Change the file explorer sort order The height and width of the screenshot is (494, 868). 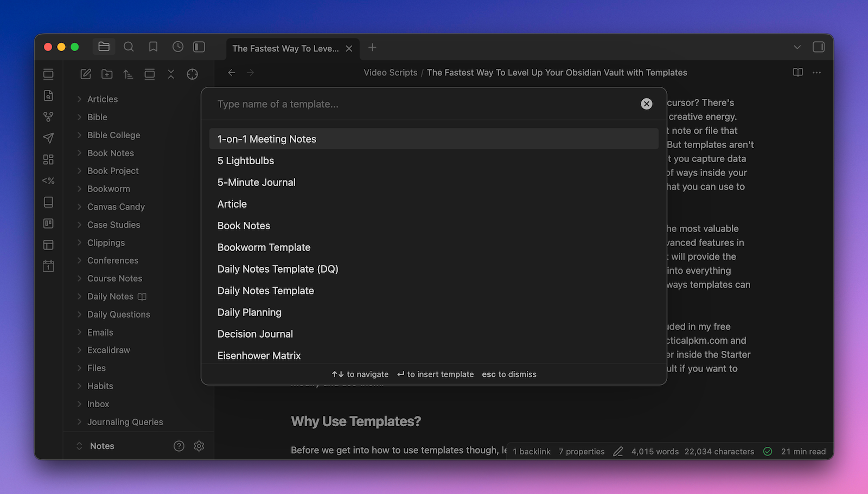[128, 74]
